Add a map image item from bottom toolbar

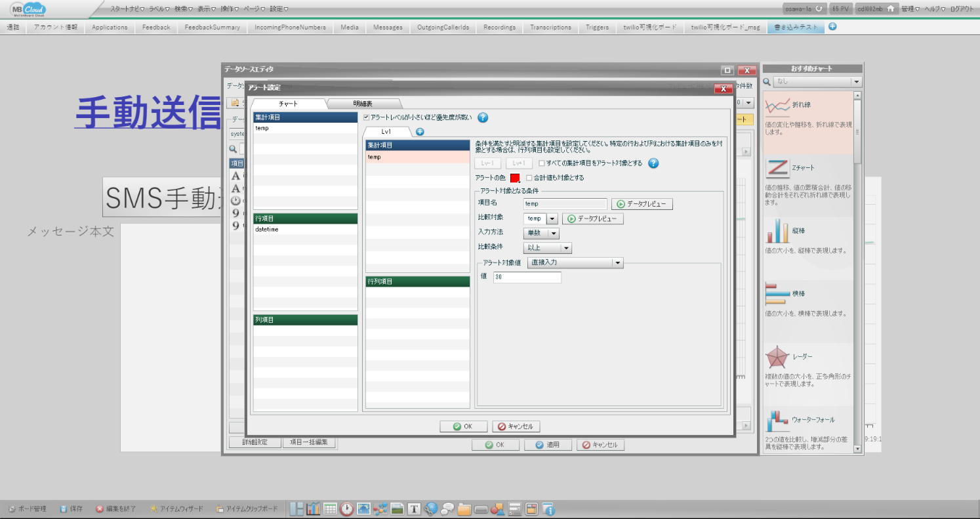coord(364,509)
